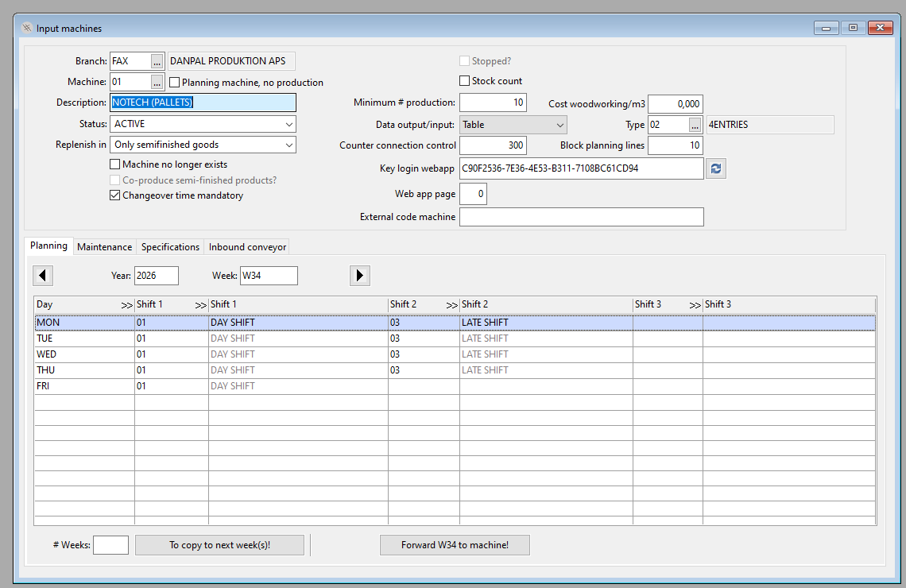
Task: Toggle Planning machine, no production checkbox
Action: (x=175, y=83)
